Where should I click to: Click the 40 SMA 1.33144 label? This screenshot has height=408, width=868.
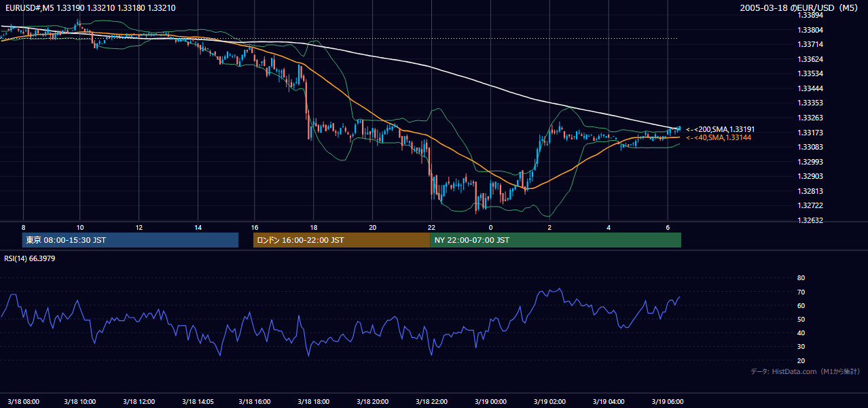719,137
